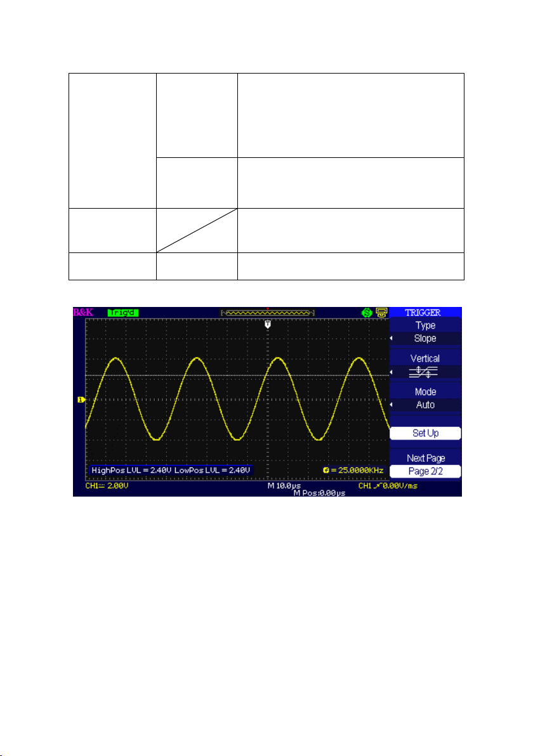533x756 pixels.
Task: Click the yellow print/USB status icon
Action: coord(382,313)
